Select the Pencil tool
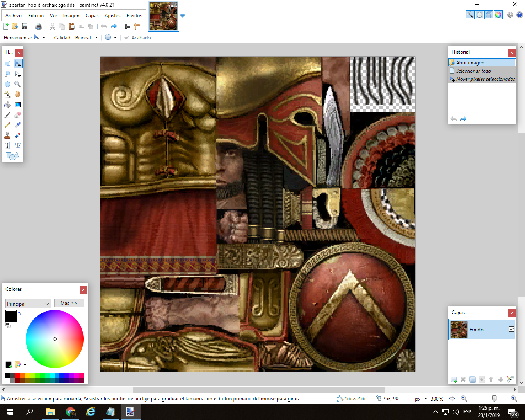Viewport: 525px width, 420px height. click(7, 125)
